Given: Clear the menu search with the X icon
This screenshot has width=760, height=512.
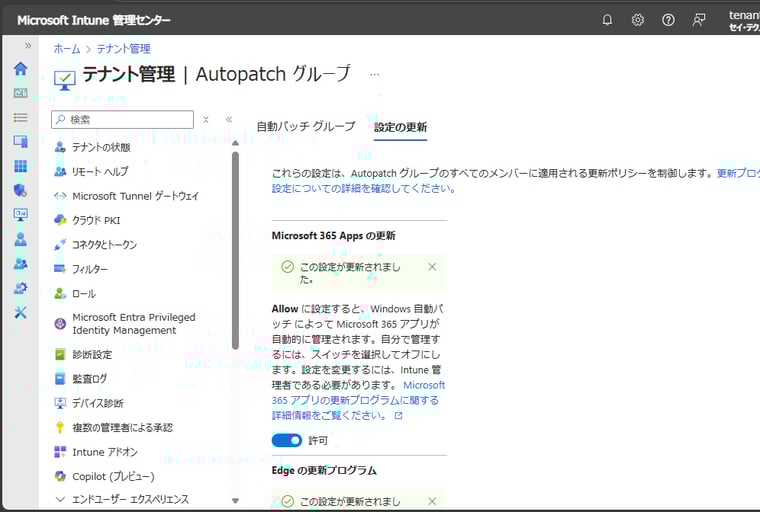Looking at the screenshot, I should pyautogui.click(x=206, y=119).
